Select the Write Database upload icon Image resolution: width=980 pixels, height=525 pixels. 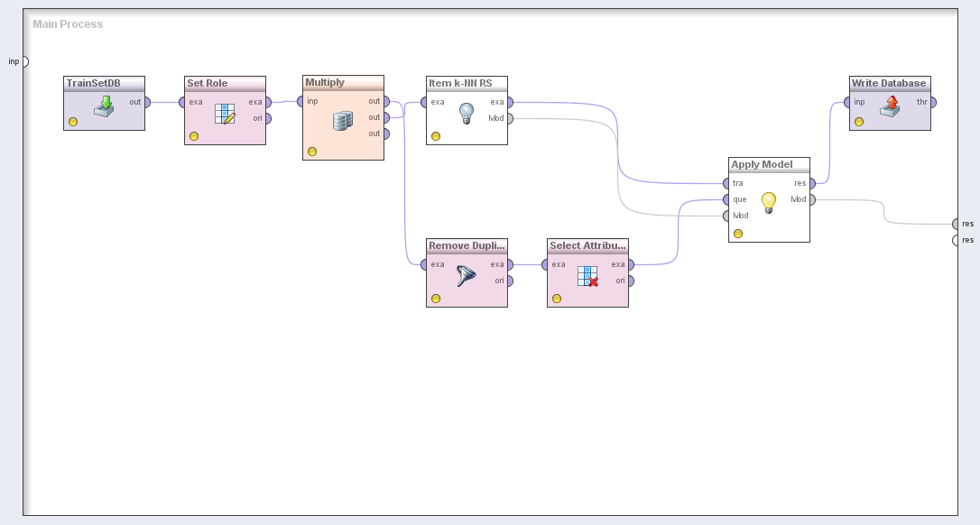[x=890, y=106]
